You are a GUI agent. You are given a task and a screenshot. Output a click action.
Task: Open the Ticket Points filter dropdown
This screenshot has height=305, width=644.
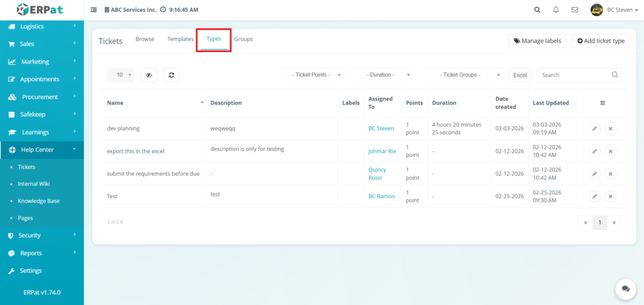tap(312, 75)
